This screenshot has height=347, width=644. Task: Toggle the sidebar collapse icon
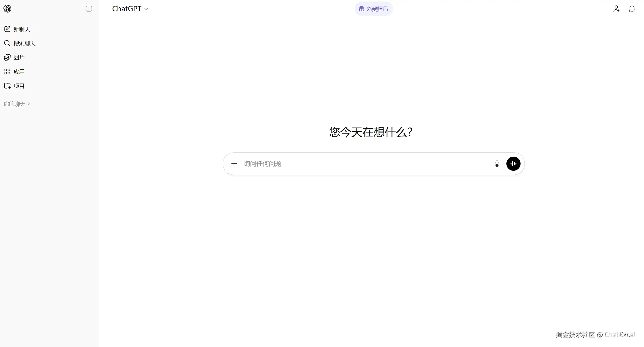click(89, 9)
